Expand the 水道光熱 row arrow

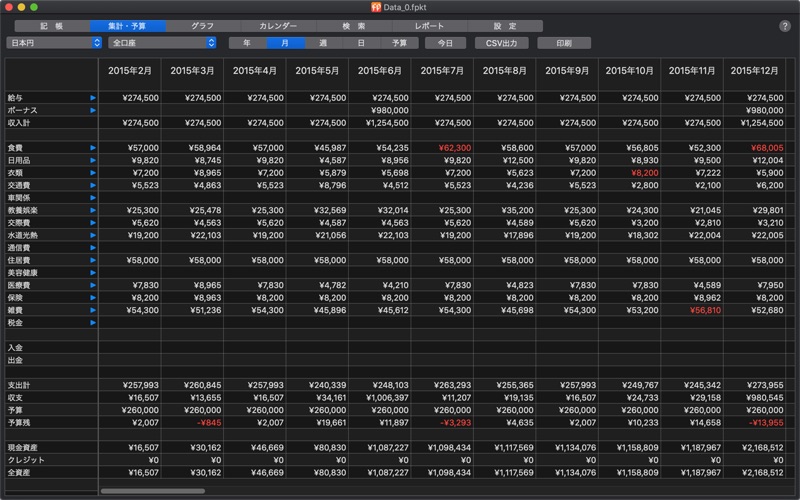93,235
